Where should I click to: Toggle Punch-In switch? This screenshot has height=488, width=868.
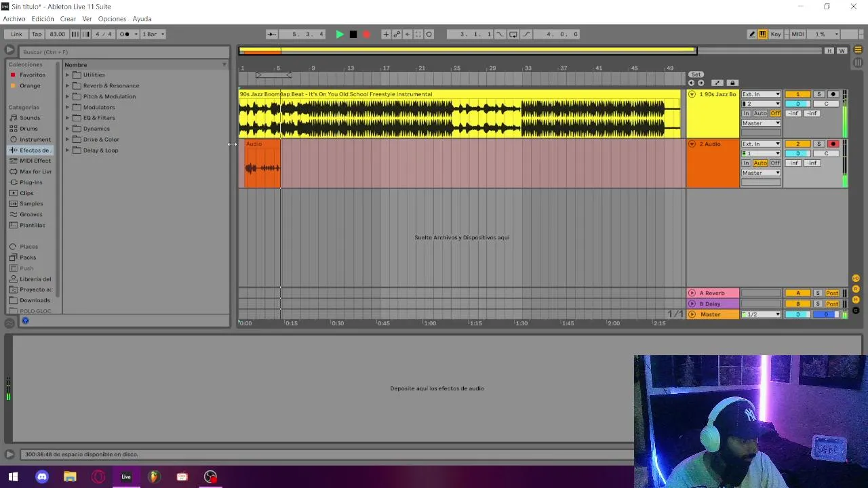(x=500, y=34)
